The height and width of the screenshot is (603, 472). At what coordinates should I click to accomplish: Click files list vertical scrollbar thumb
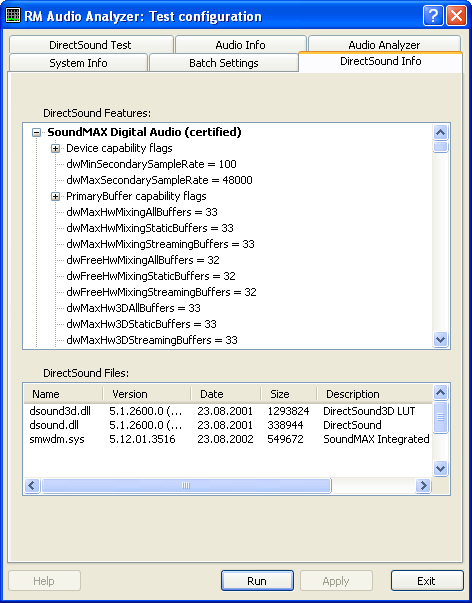point(440,417)
